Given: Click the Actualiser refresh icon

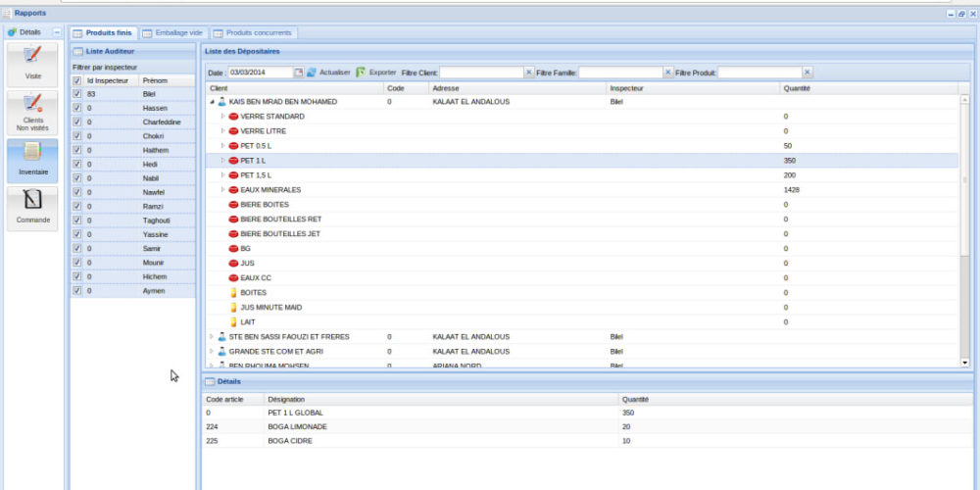Looking at the screenshot, I should [312, 73].
